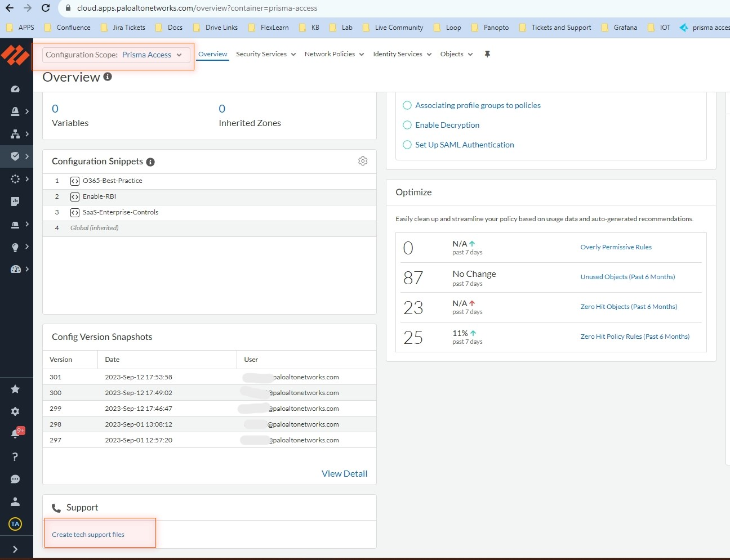Open the settings gear in left sidebar

pos(15,411)
